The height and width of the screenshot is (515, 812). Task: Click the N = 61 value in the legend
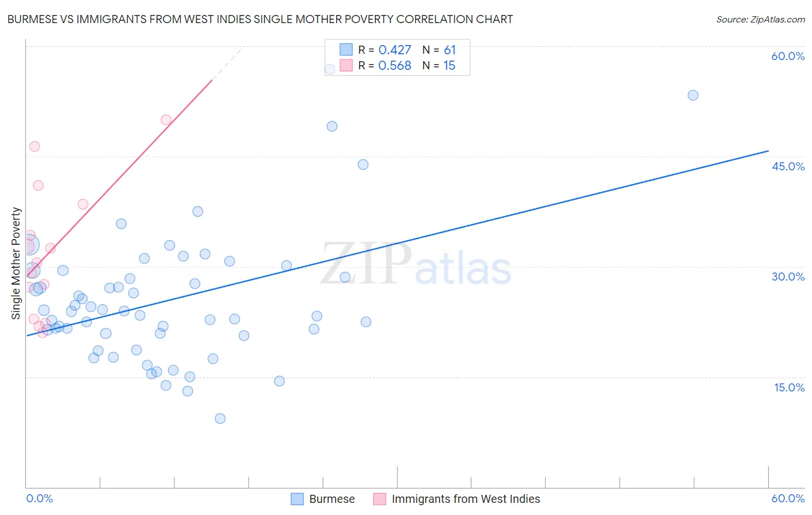click(439, 50)
